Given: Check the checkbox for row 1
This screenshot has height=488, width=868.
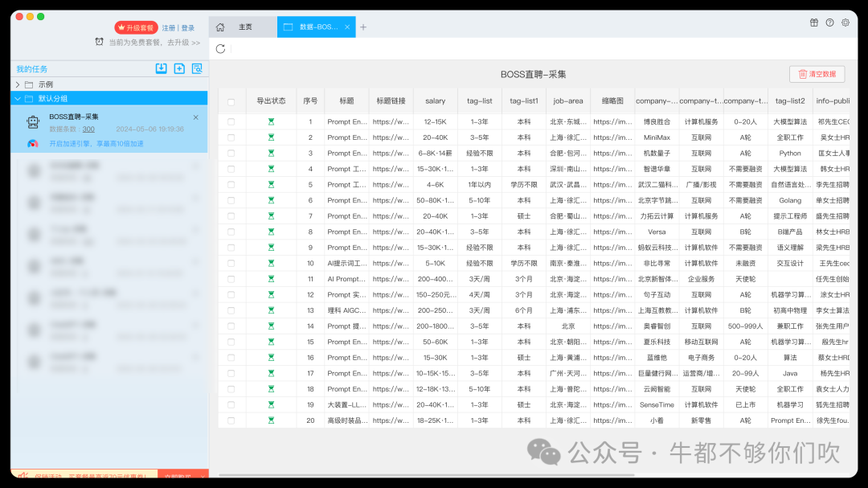Looking at the screenshot, I should (x=231, y=122).
